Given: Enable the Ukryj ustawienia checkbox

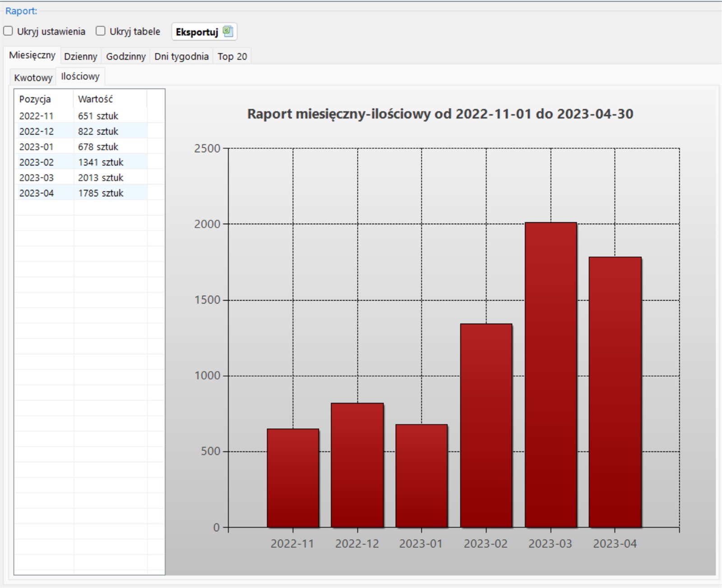Looking at the screenshot, I should click(8, 31).
